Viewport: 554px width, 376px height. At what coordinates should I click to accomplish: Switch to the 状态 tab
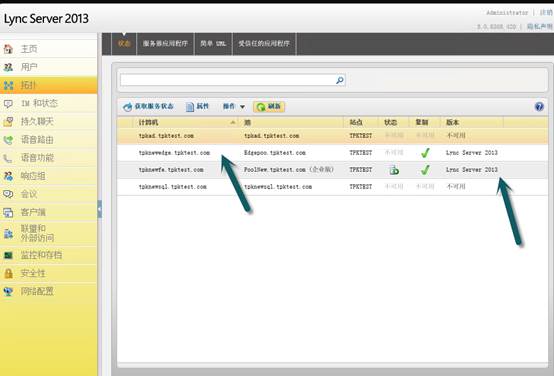(124, 44)
